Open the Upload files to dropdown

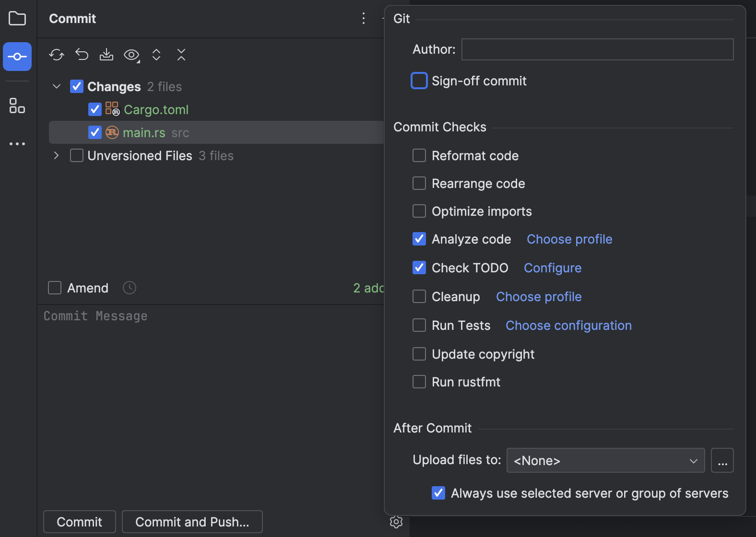click(605, 461)
